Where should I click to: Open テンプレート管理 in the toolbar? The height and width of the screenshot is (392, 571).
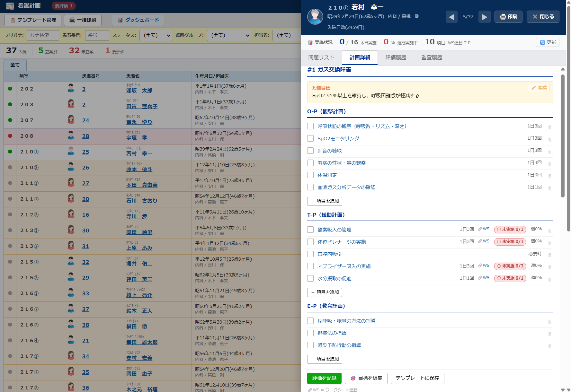coord(33,20)
